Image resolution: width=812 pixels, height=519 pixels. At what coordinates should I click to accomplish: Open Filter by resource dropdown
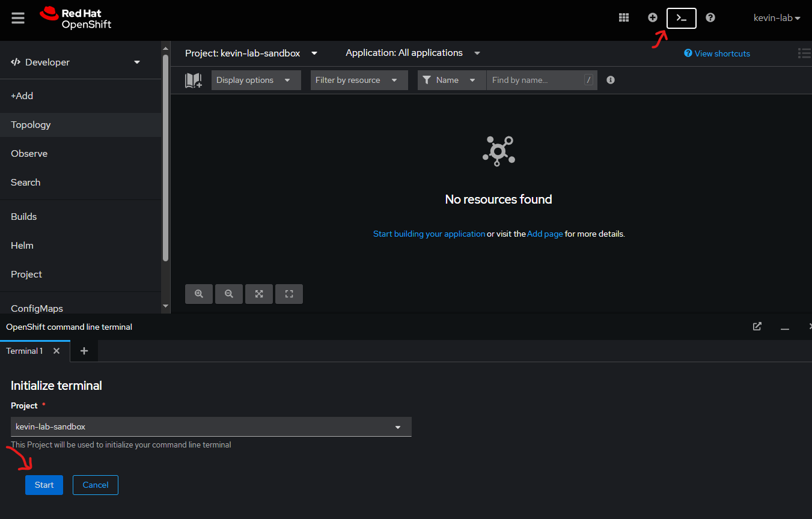point(359,80)
